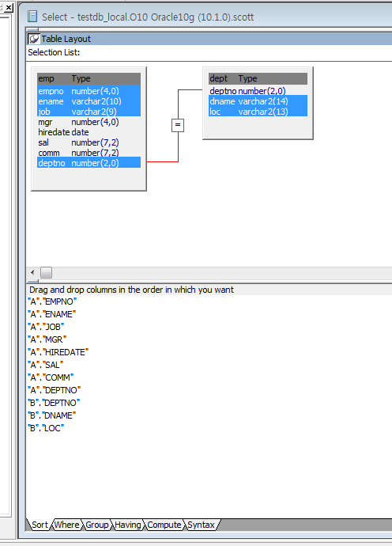Toggle dname column in dept table
The width and height of the screenshot is (392, 546).
click(x=258, y=101)
